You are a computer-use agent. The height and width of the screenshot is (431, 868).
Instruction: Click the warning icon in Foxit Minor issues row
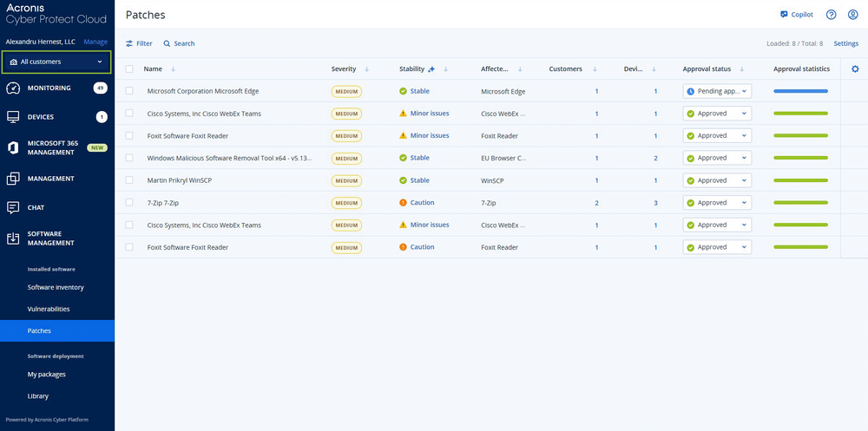coord(403,135)
